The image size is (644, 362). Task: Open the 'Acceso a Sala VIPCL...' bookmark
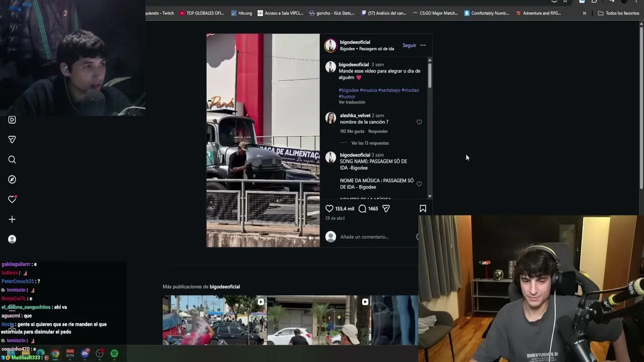coord(280,13)
